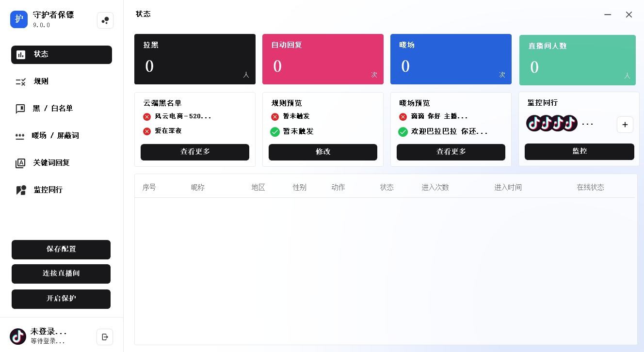Click the 暖场 / 屏蔽词 asterisk icon
Image resolution: width=644 pixels, height=352 pixels.
[20, 136]
